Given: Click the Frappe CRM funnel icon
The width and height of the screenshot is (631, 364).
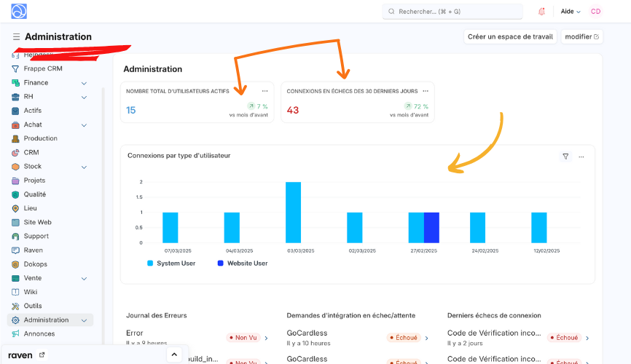Looking at the screenshot, I should click(x=15, y=68).
